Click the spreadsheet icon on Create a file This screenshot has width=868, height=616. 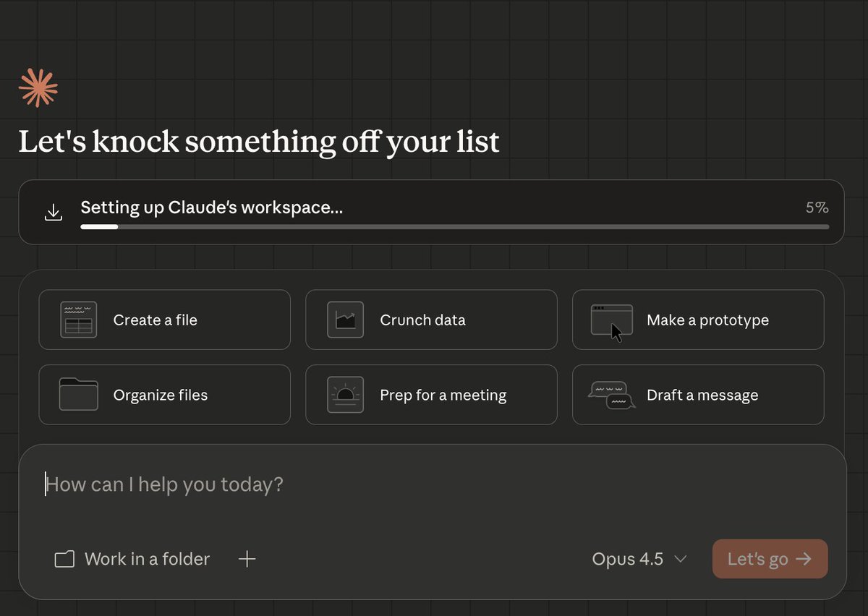pos(78,320)
